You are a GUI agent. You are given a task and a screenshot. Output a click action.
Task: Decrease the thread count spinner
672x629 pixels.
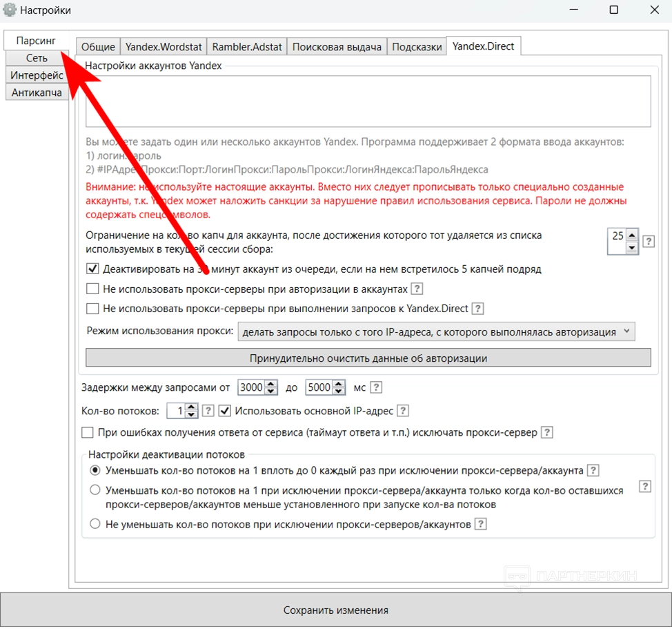tap(192, 414)
